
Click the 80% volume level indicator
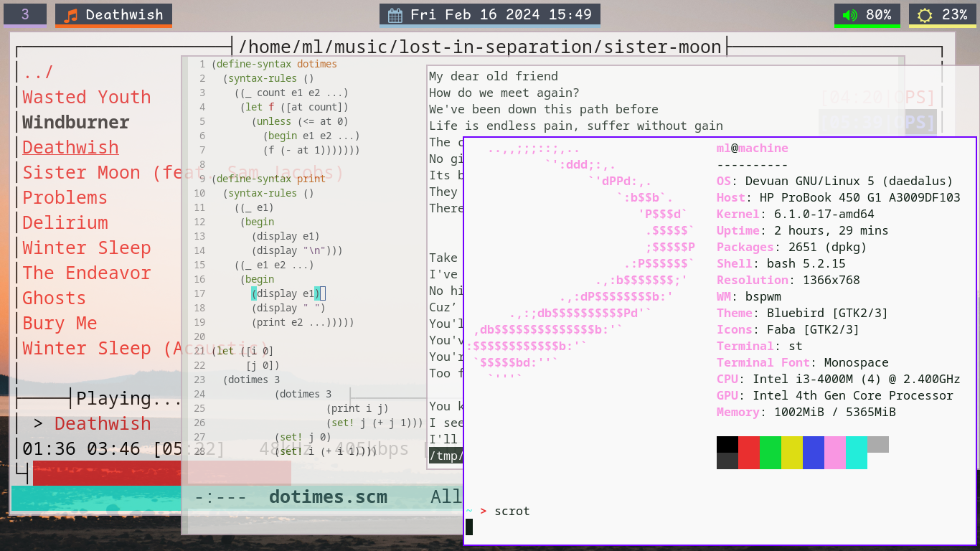coord(878,15)
